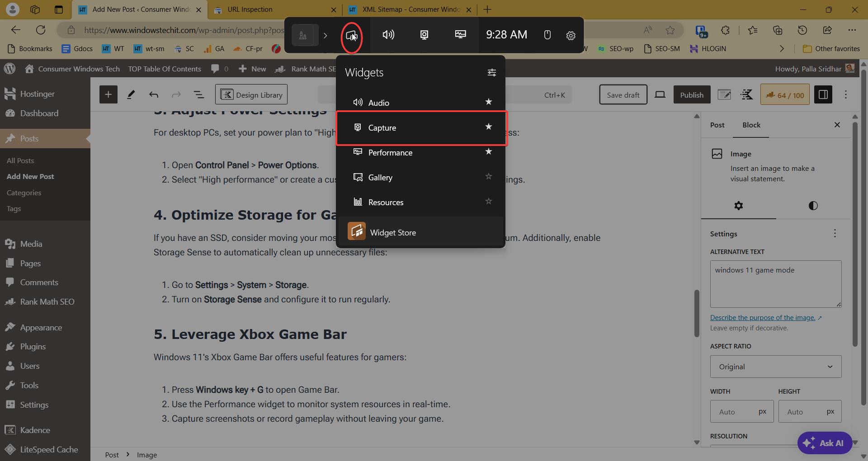Open the Widget Store
Screen dimensions: 868x461
[x=420, y=232]
